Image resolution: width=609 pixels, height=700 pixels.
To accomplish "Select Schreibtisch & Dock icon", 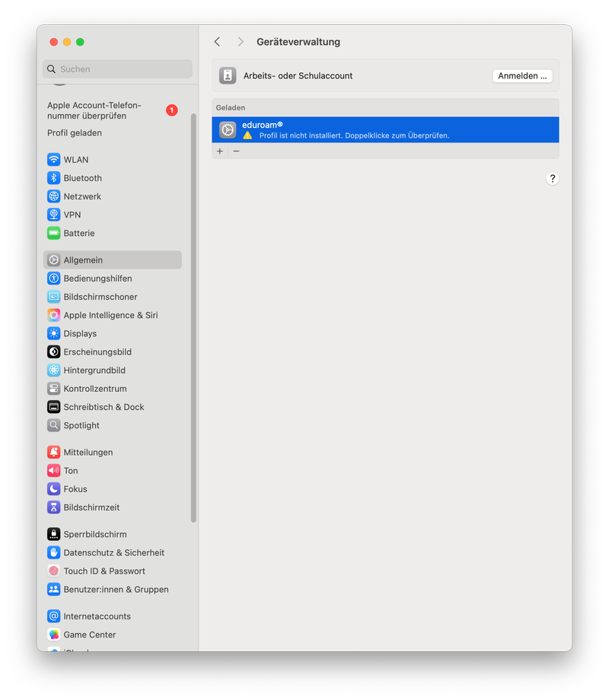I will (53, 407).
